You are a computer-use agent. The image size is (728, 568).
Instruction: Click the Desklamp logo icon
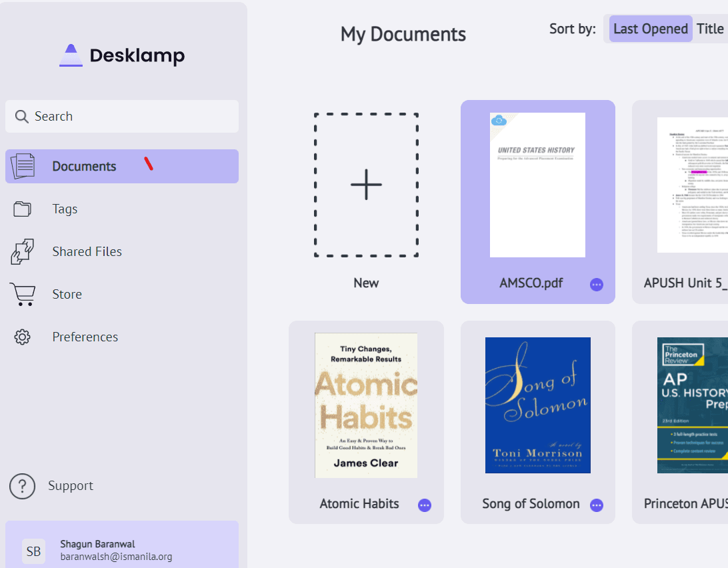click(71, 55)
